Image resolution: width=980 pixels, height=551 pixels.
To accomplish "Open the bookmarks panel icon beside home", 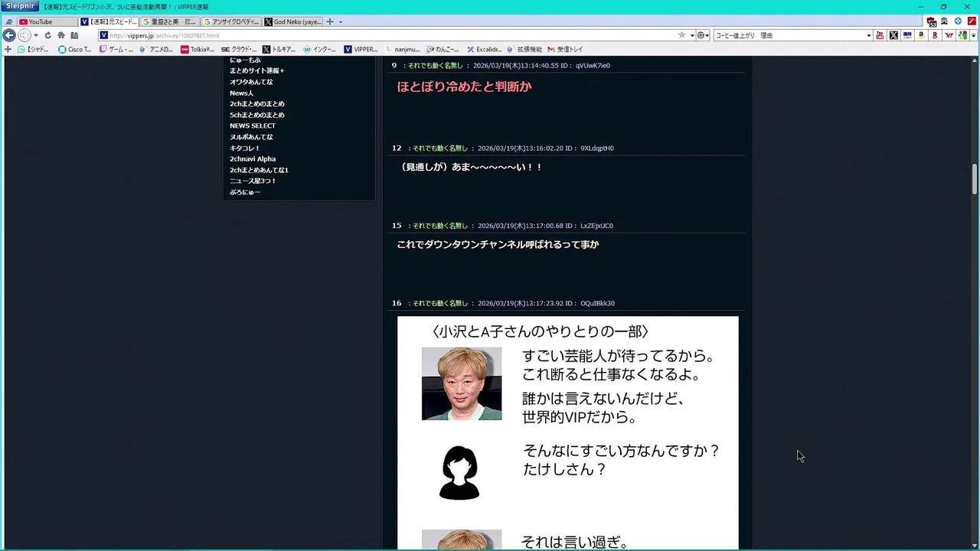I will 74,35.
